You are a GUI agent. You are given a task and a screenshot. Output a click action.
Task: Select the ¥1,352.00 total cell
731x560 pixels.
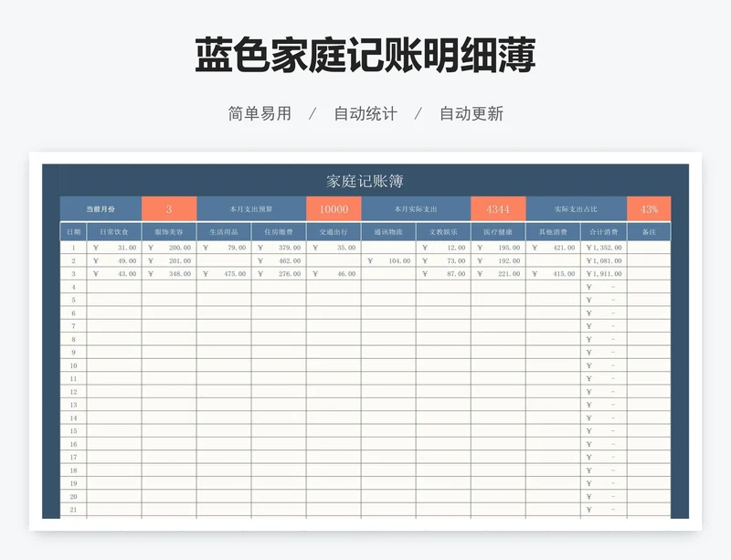(x=604, y=248)
